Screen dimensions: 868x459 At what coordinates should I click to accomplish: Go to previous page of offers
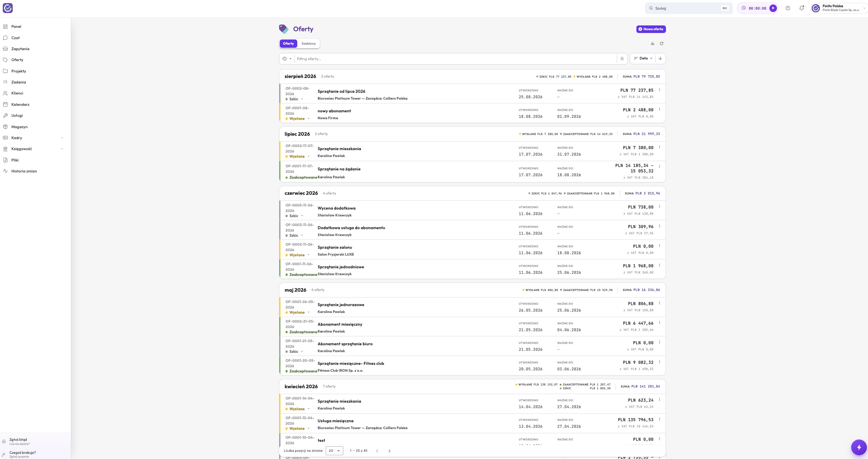[x=377, y=451]
